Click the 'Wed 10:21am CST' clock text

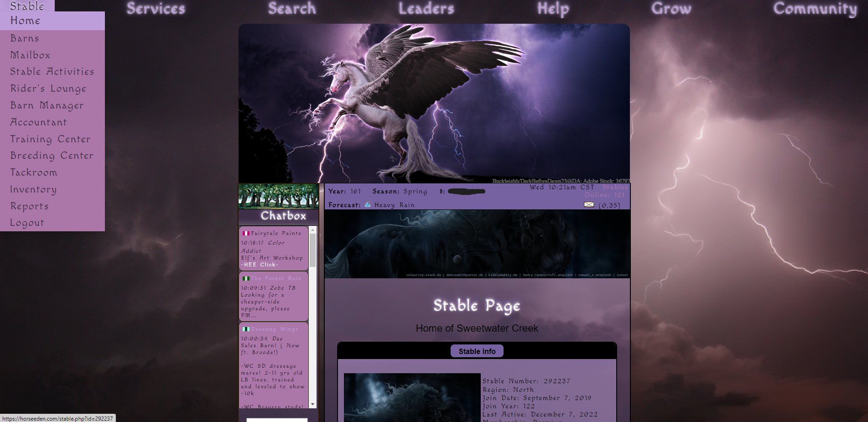click(x=562, y=187)
